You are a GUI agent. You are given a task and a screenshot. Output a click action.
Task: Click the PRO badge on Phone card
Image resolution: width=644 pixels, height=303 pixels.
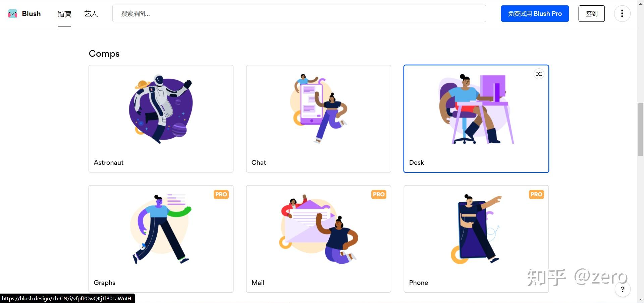(x=536, y=194)
